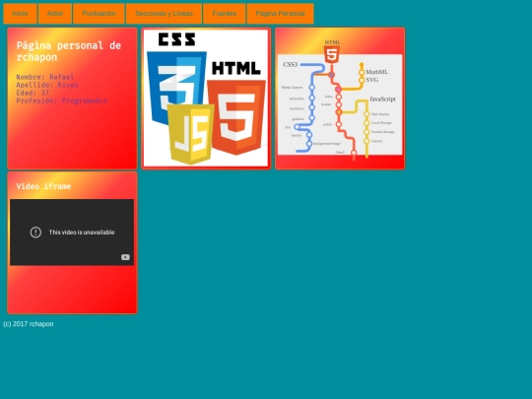Click the 'CSS3' label on the subway map
Viewport: 532px width, 399px height.
pyautogui.click(x=291, y=64)
